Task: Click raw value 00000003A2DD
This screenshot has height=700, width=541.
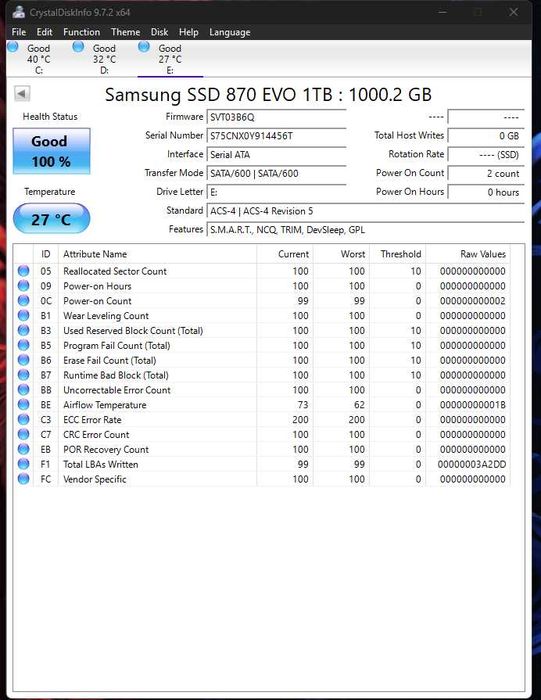Action: coord(472,464)
